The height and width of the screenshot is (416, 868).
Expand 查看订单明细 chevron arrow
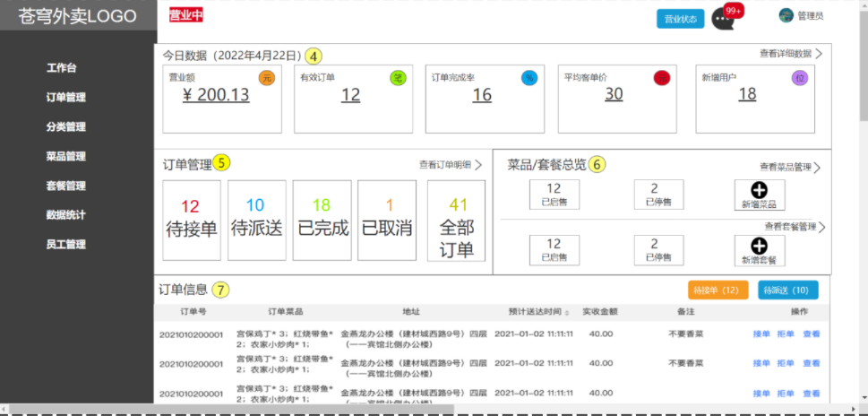point(478,164)
